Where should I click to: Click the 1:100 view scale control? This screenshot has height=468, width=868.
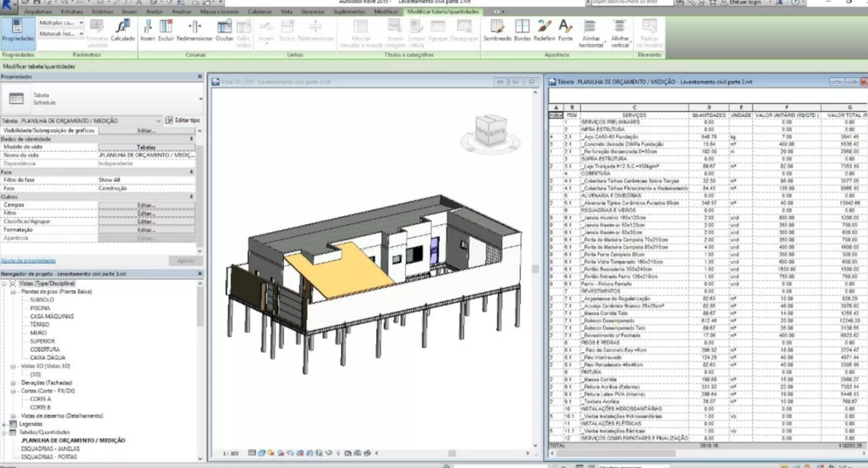click(231, 453)
